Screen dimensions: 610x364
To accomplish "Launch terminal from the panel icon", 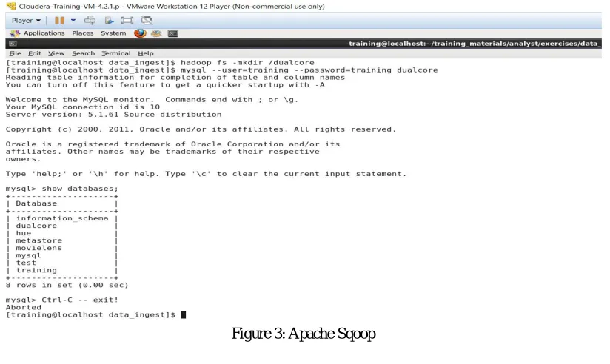I will click(x=173, y=33).
